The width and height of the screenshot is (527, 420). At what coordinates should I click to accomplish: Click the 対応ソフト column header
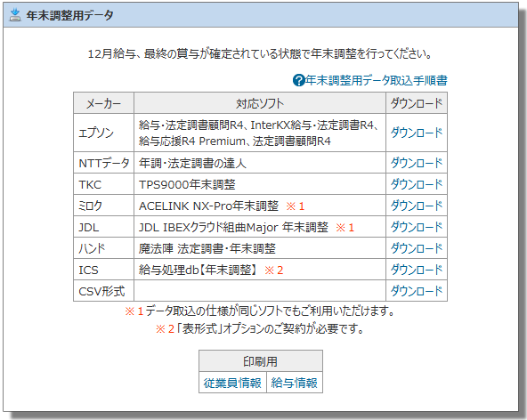click(260, 103)
